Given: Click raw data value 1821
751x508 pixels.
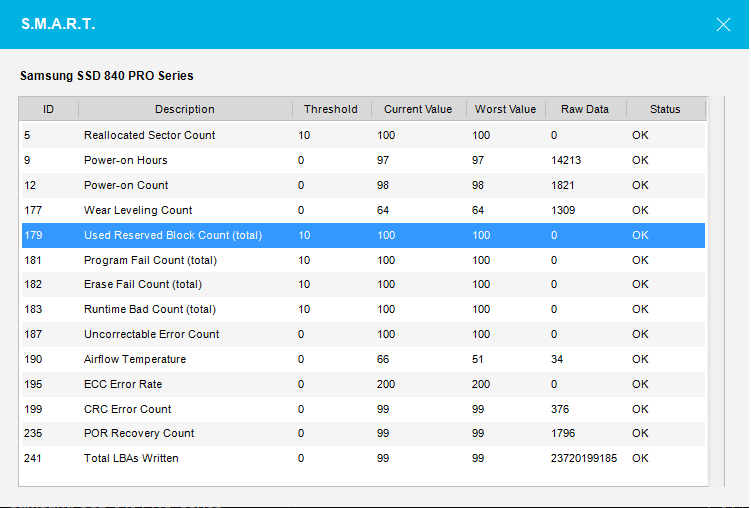Looking at the screenshot, I should (x=562, y=185).
